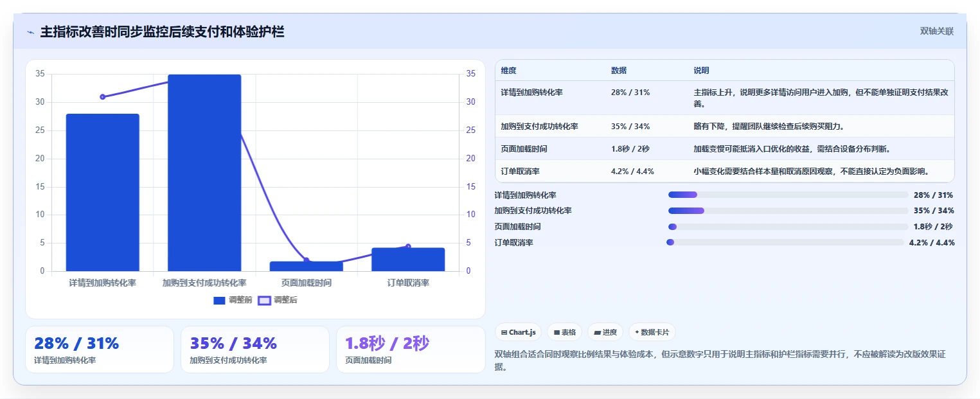Click table cell 订单取消率

[520, 172]
